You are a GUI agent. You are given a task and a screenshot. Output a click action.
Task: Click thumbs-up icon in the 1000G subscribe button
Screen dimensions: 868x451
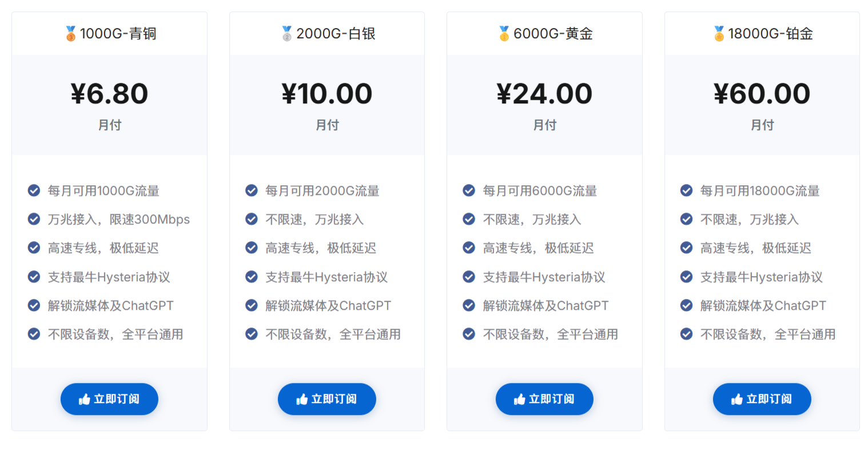[x=85, y=399]
